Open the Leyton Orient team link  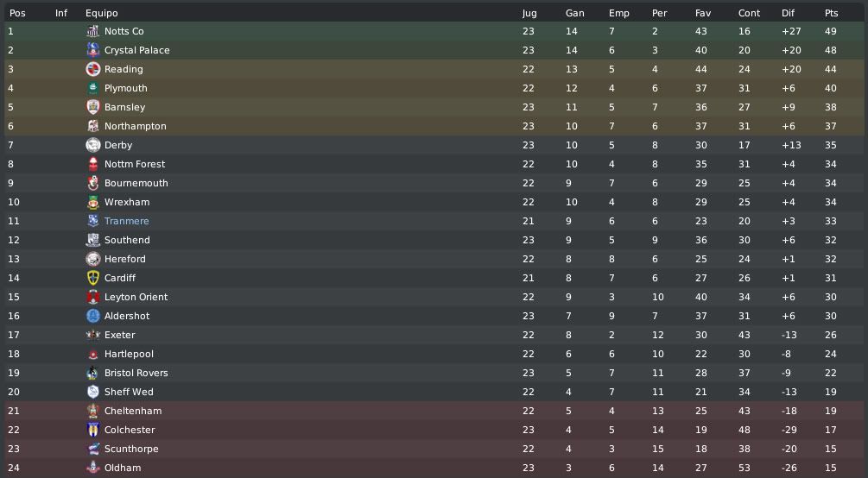point(136,297)
